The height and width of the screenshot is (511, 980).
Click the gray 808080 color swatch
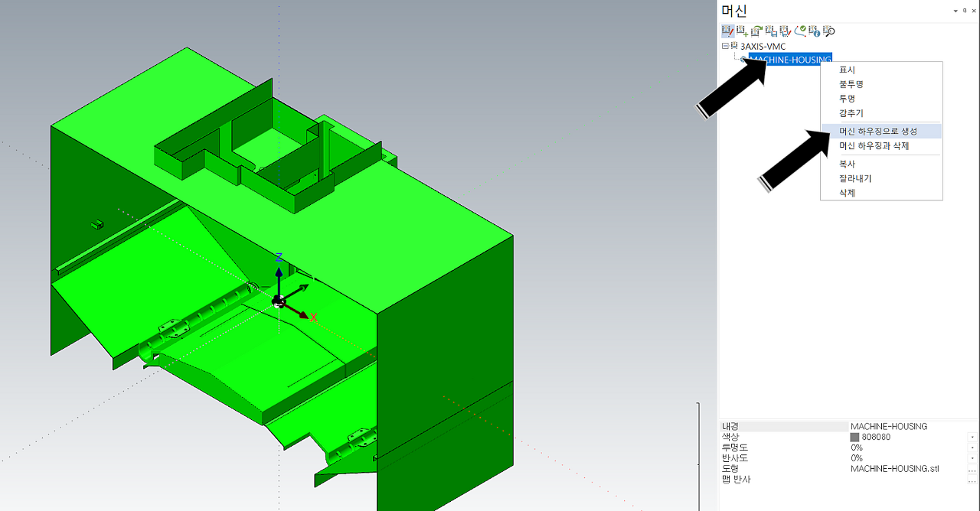[854, 437]
